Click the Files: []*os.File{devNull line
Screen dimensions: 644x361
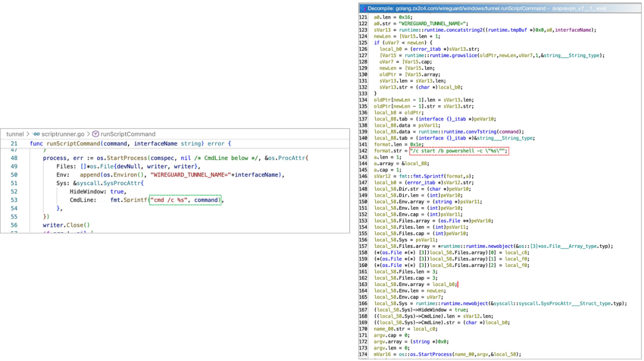click(129, 166)
